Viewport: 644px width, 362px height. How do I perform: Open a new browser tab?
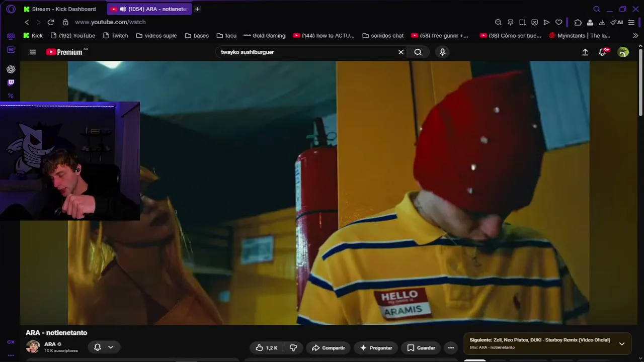197,9
